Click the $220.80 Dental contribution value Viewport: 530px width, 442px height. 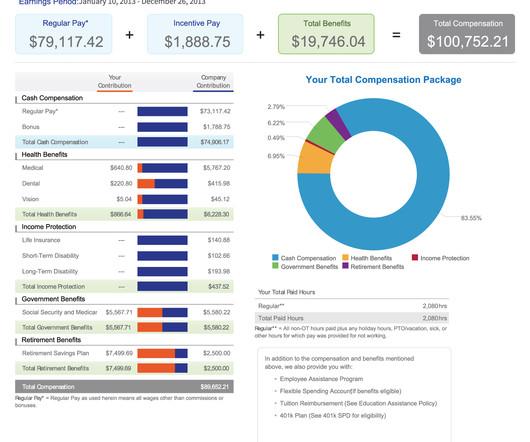(x=121, y=183)
